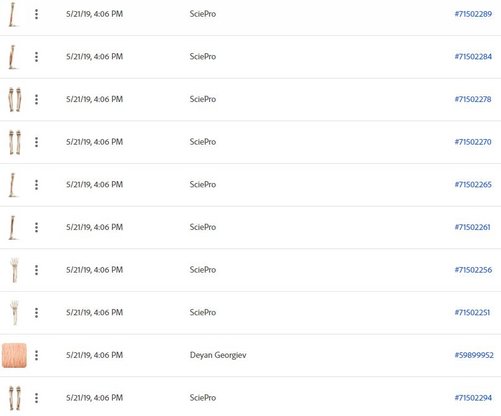The height and width of the screenshot is (416, 501).
Task: Select double forearm bones thumbnail for #71502270
Action: point(15,142)
